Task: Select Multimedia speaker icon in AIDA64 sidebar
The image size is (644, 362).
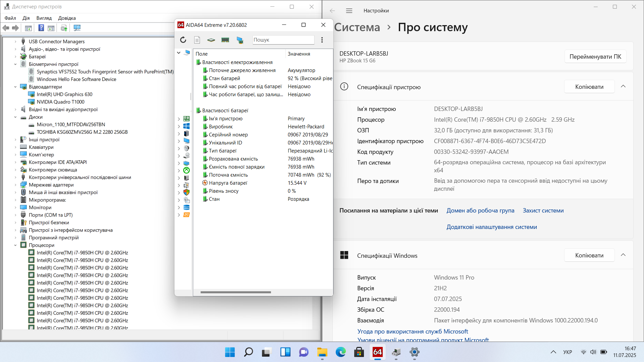Action: pyautogui.click(x=186, y=148)
